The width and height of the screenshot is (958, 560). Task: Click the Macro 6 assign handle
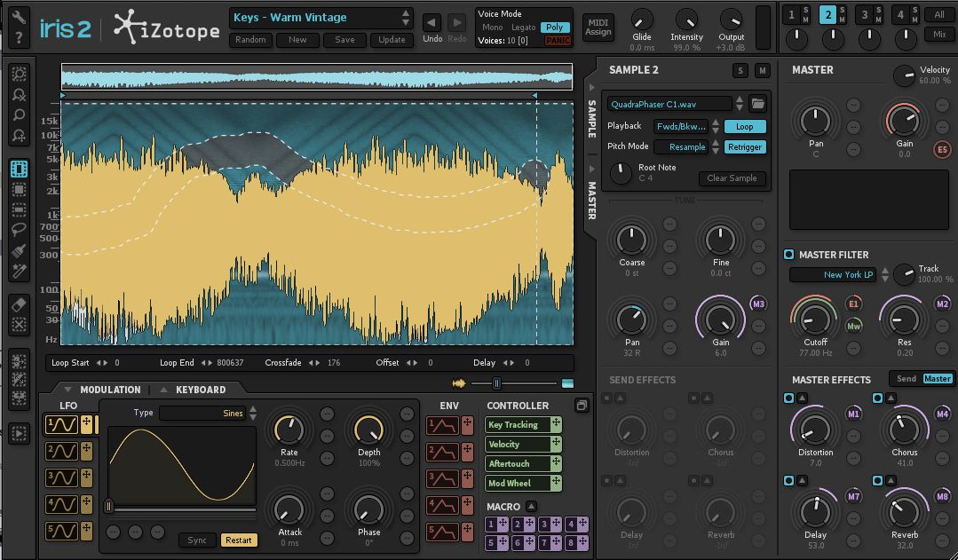tap(529, 542)
